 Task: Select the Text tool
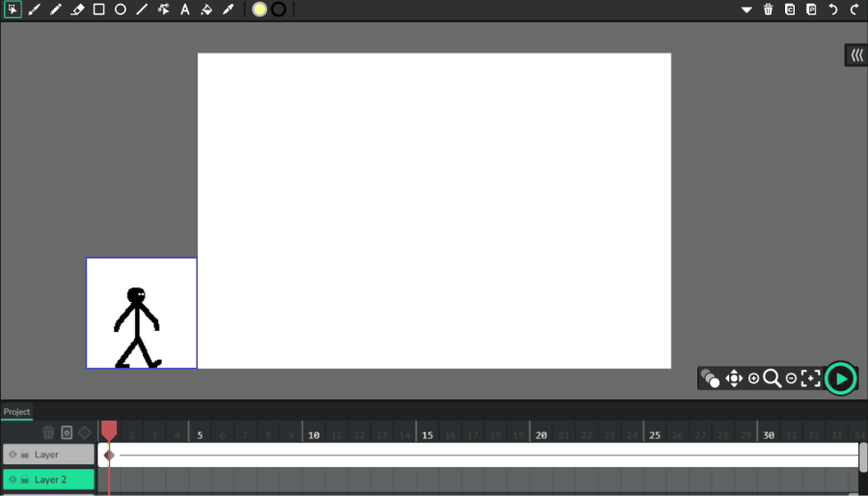185,10
